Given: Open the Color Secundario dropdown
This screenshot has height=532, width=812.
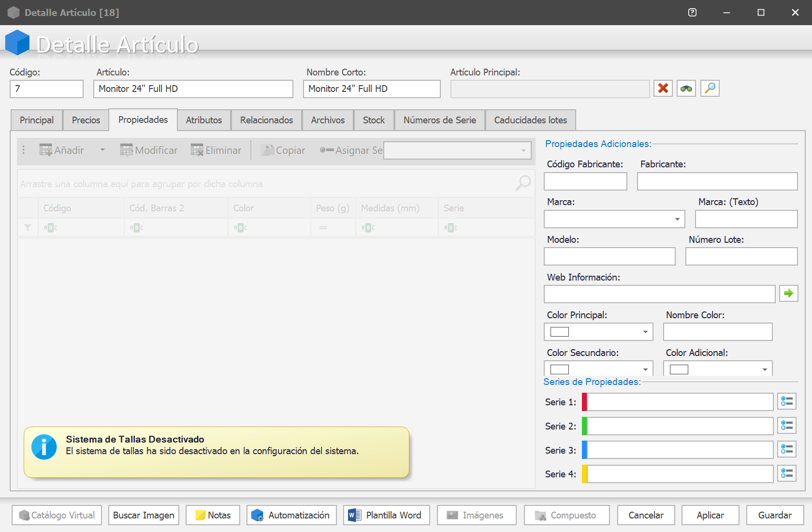Looking at the screenshot, I should click(x=645, y=369).
